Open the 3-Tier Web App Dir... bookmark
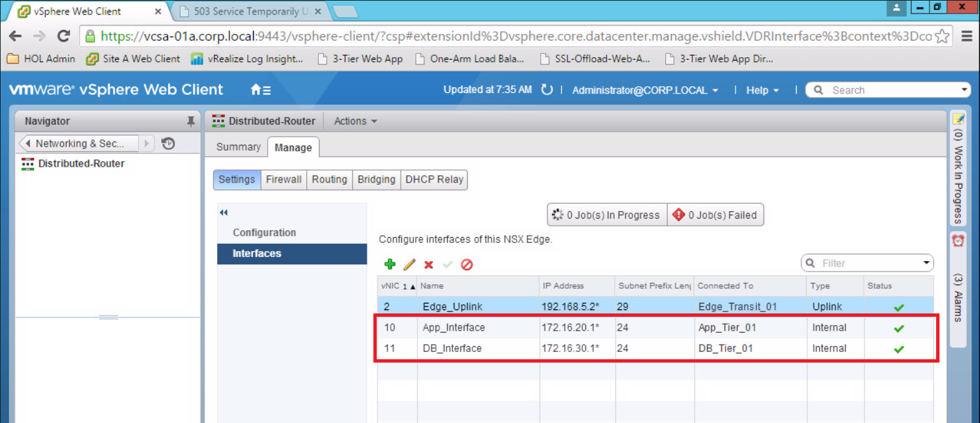 (x=720, y=58)
